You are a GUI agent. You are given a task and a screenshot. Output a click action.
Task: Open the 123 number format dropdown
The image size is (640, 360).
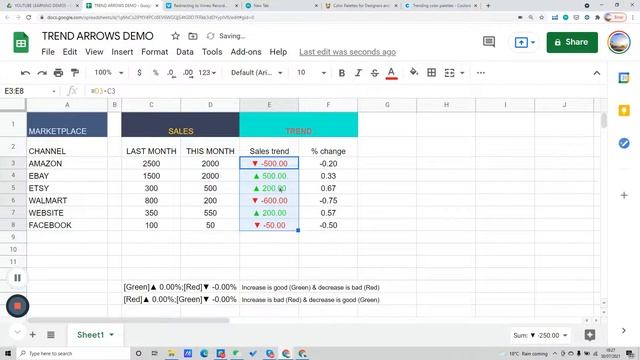tap(207, 73)
